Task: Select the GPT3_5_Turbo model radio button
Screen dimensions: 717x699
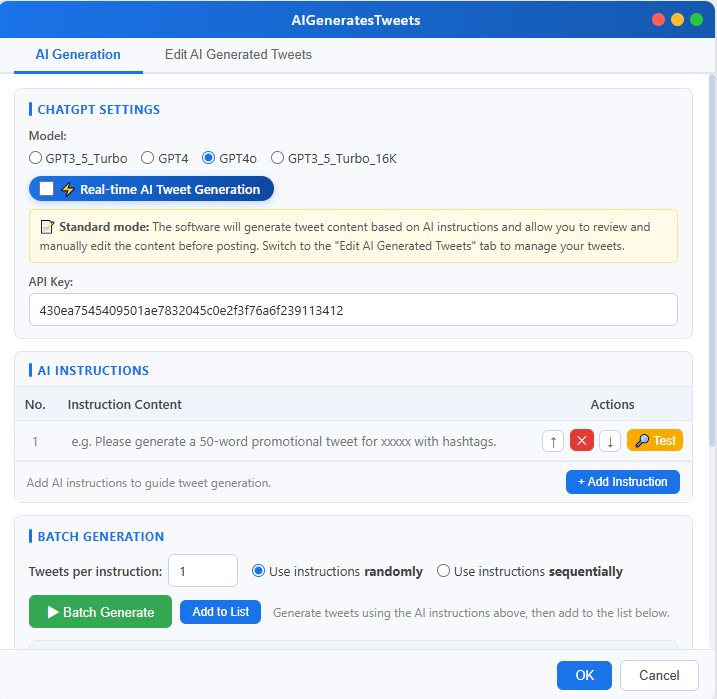Action: click(x=36, y=158)
